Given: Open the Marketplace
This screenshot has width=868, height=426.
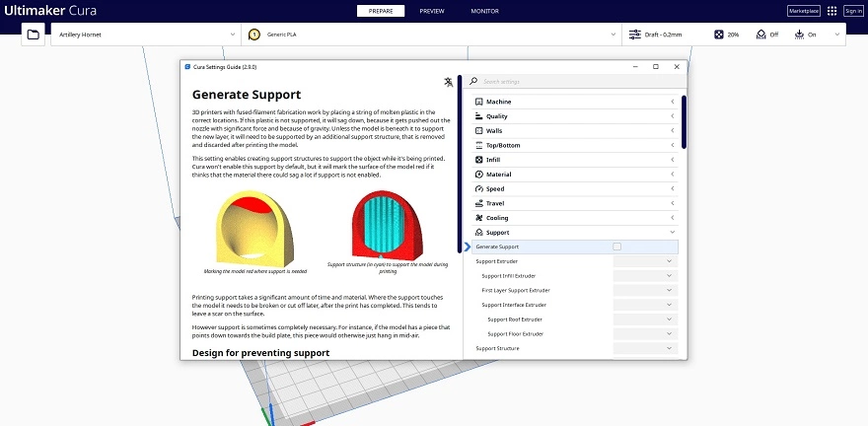Looking at the screenshot, I should (x=804, y=11).
